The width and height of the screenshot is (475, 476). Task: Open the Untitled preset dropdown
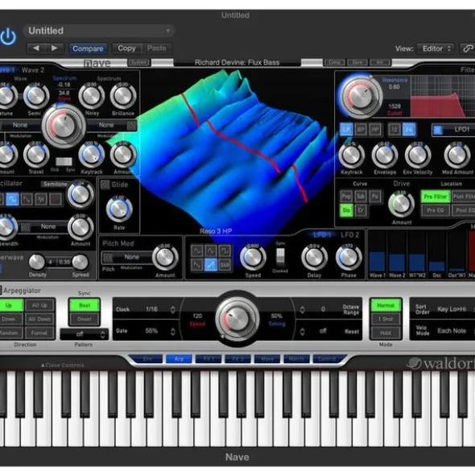coord(99,31)
